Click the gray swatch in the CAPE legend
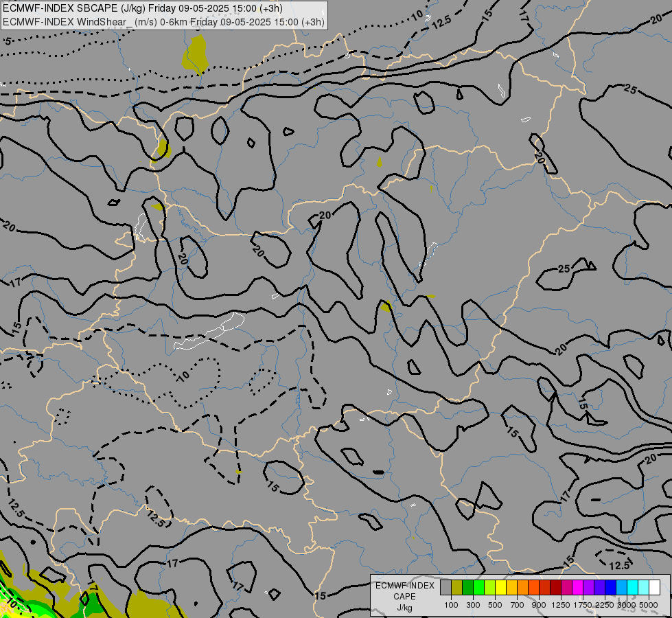The image size is (672, 618). [x=445, y=587]
